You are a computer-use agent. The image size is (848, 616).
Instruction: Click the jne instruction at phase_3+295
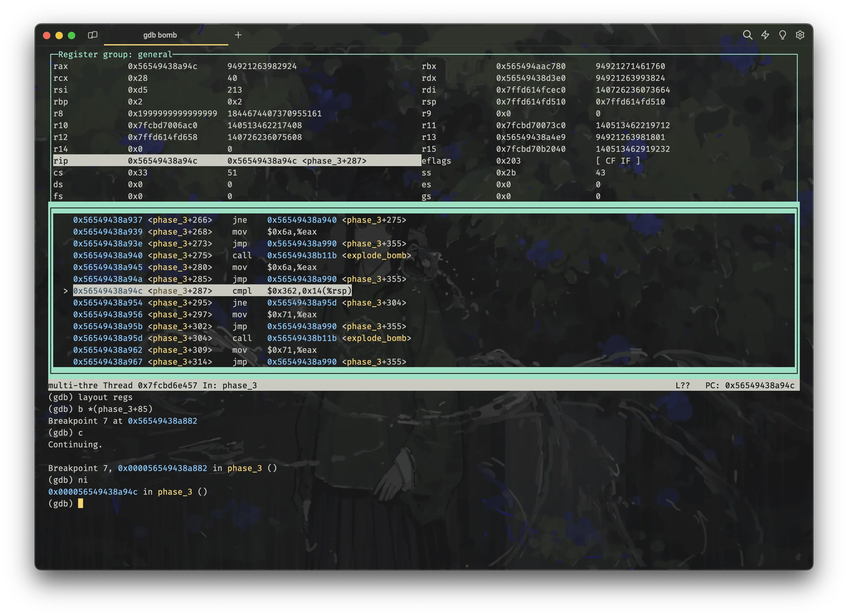pos(240,303)
